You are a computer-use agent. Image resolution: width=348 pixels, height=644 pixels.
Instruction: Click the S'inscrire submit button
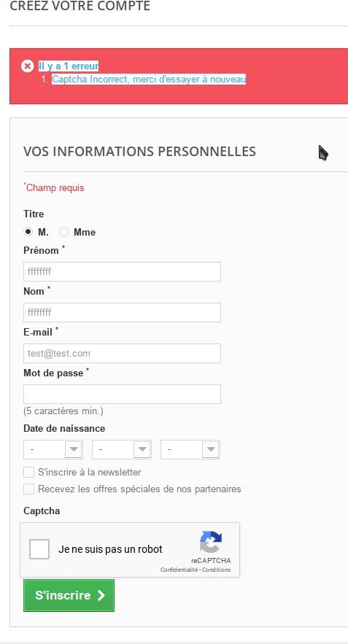(69, 596)
